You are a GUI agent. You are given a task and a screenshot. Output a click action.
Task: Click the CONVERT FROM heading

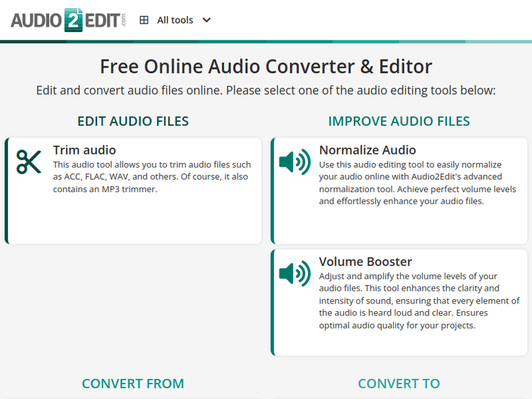(133, 383)
